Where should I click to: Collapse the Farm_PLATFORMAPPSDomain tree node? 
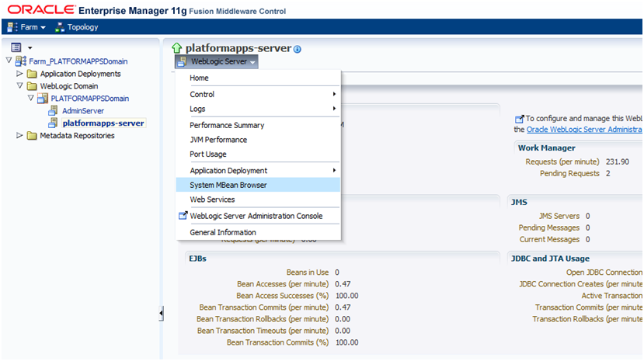pos(9,61)
